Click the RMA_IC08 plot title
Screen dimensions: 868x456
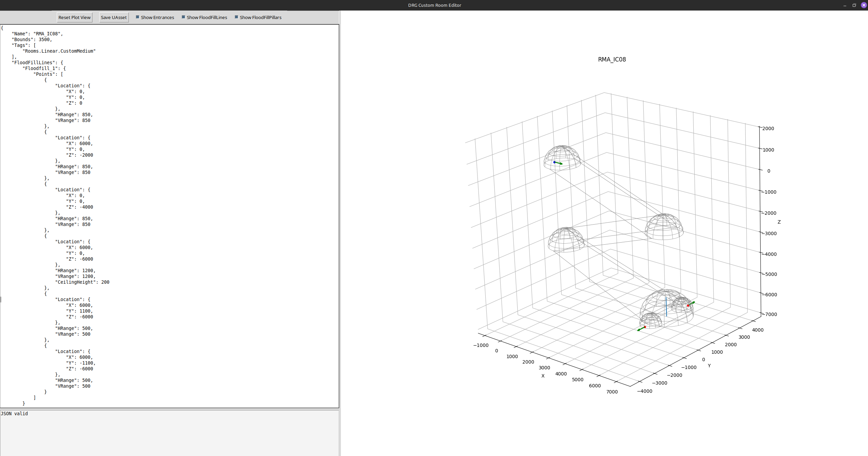(612, 59)
